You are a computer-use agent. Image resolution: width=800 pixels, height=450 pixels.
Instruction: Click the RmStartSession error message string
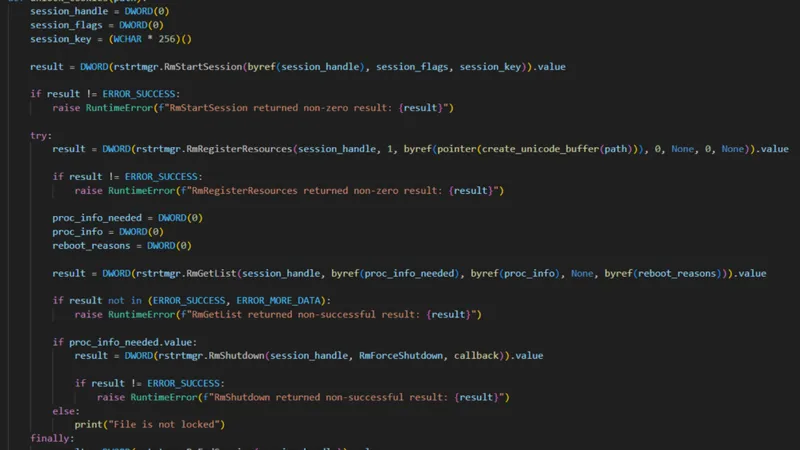pyautogui.click(x=306, y=108)
